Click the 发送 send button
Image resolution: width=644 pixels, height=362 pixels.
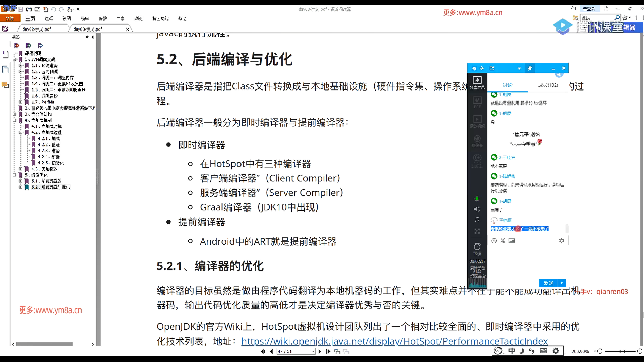coord(548,283)
